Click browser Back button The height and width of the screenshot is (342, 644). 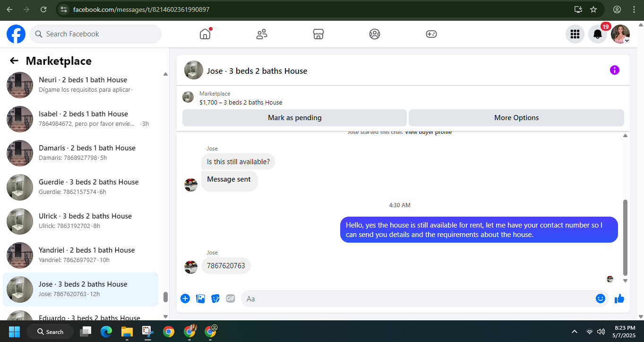(x=9, y=9)
